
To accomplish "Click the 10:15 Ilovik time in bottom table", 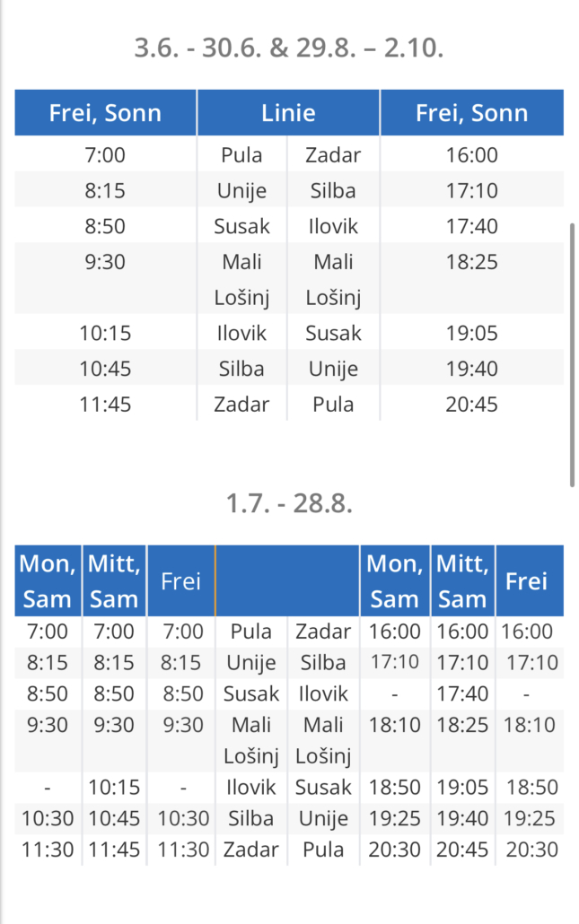I will [x=114, y=788].
